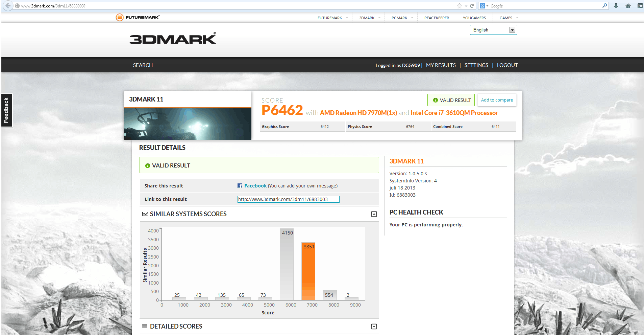This screenshot has width=644, height=335.
Task: Click the green valid result icon in details
Action: 147,166
